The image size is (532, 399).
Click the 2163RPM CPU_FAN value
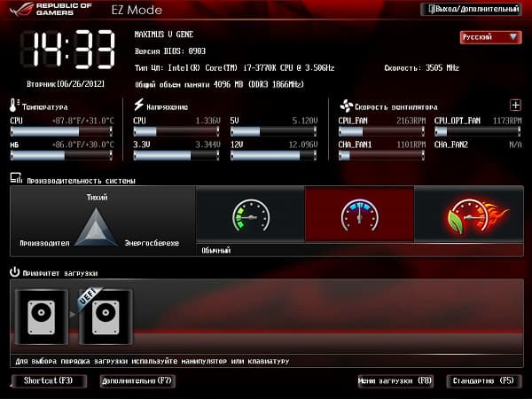coord(411,121)
